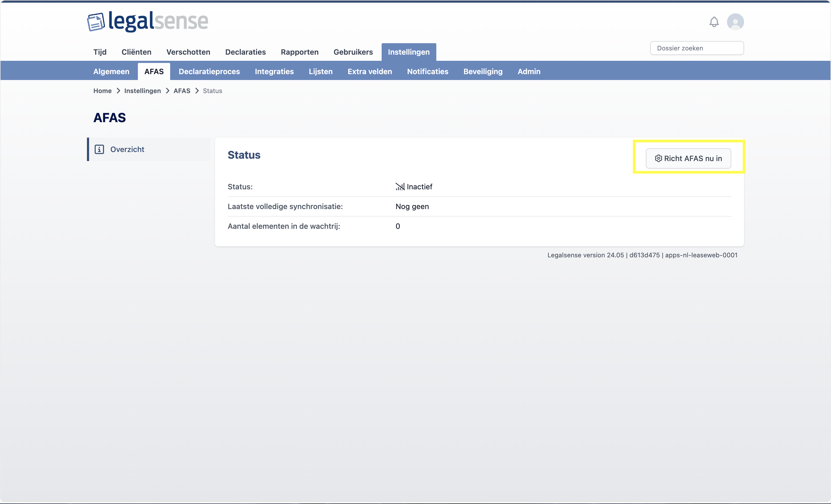
Task: Navigate to Declaraties
Action: (x=246, y=52)
